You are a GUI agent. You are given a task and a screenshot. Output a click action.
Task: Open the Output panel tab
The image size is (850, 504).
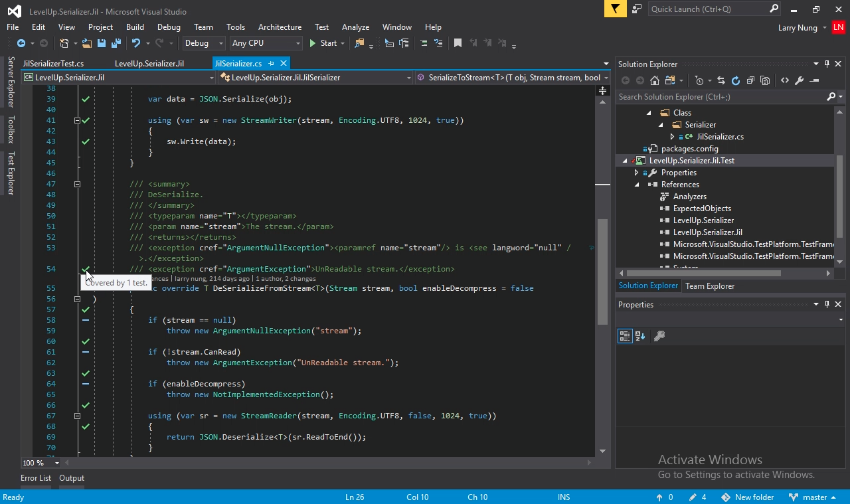click(72, 478)
